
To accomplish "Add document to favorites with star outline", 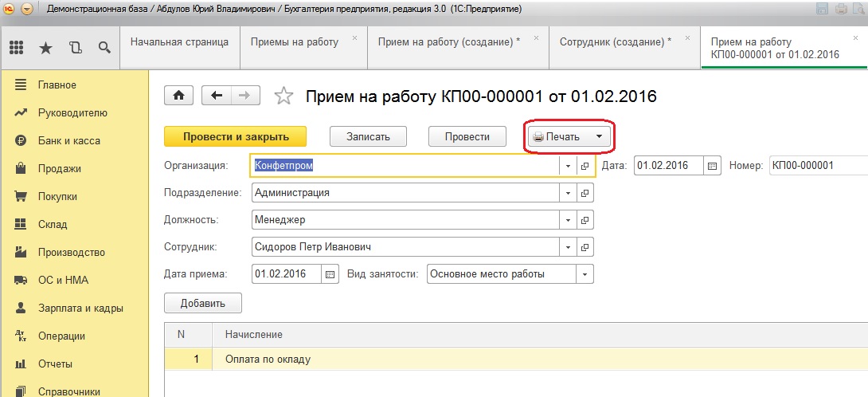I will pyautogui.click(x=283, y=96).
